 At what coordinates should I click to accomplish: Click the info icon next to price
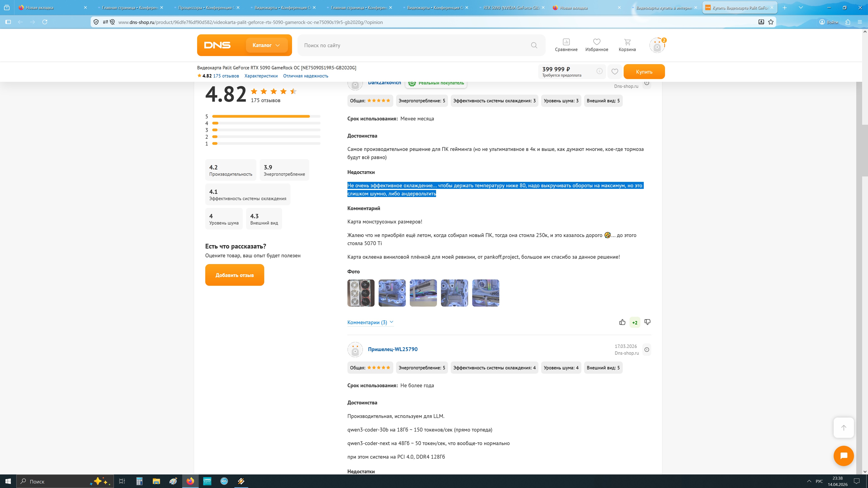(x=599, y=71)
